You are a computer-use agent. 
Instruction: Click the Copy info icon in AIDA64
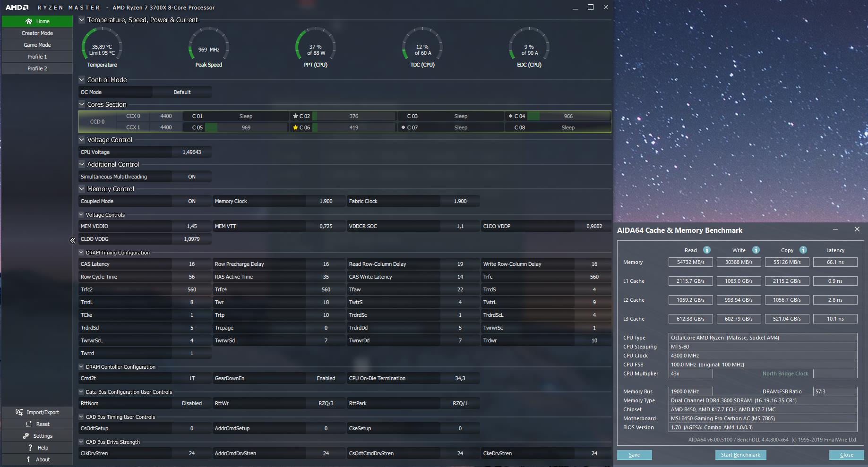tap(803, 250)
